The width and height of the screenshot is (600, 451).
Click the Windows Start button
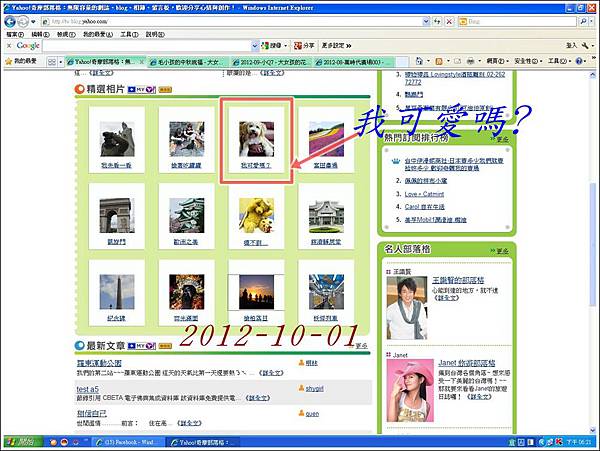23,442
